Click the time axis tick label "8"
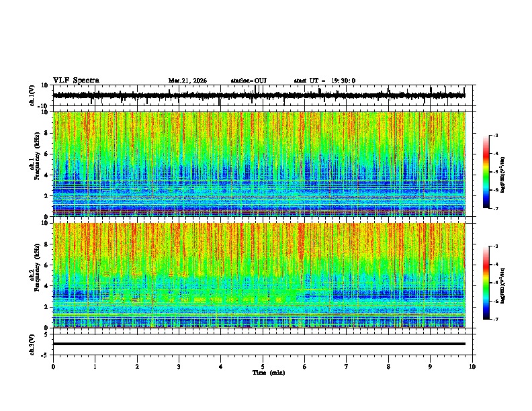532x411 pixels. (x=388, y=367)
